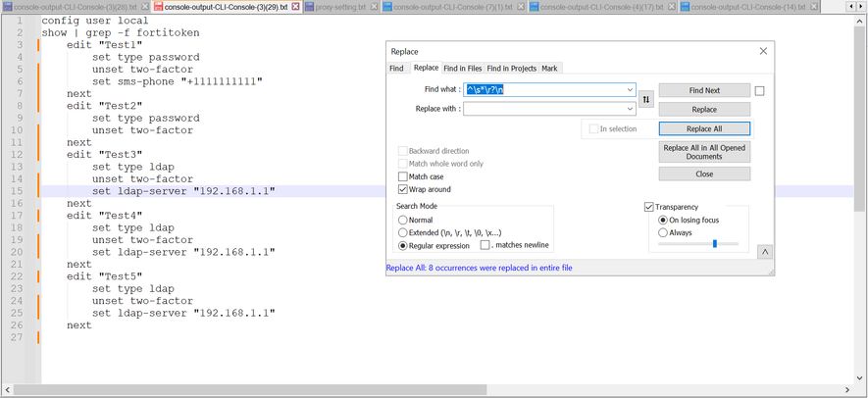Close the console-output-CLI-Console-(4)(17).txt tab

(672, 7)
